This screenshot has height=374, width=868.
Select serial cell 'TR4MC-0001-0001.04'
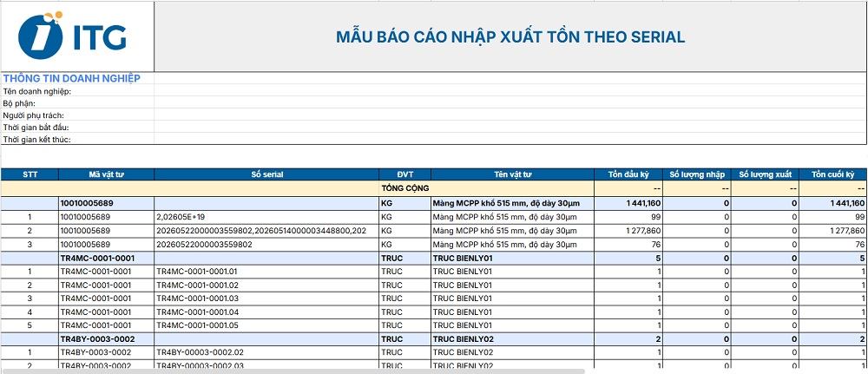click(x=266, y=312)
